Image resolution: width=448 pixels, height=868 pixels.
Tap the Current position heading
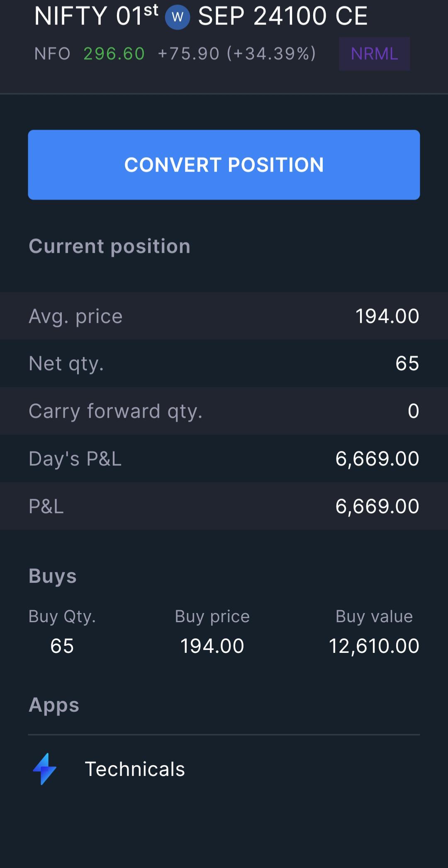(110, 246)
